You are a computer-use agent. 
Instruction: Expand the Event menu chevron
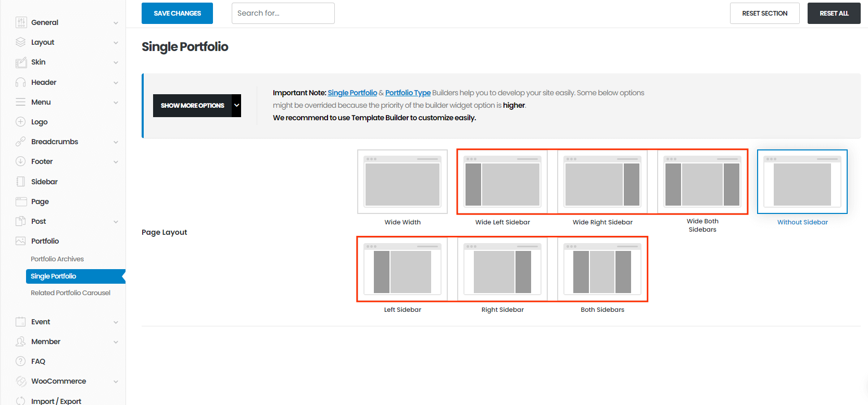point(116,322)
